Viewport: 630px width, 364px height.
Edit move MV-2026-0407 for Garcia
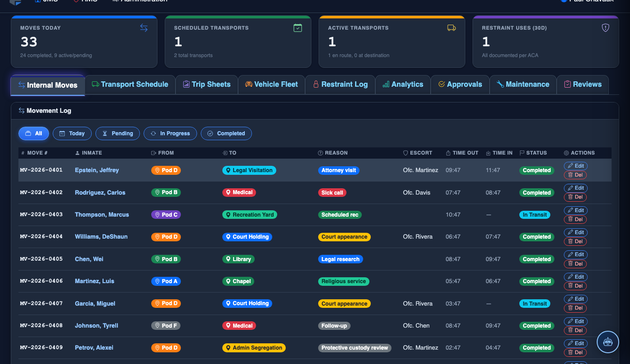576,299
